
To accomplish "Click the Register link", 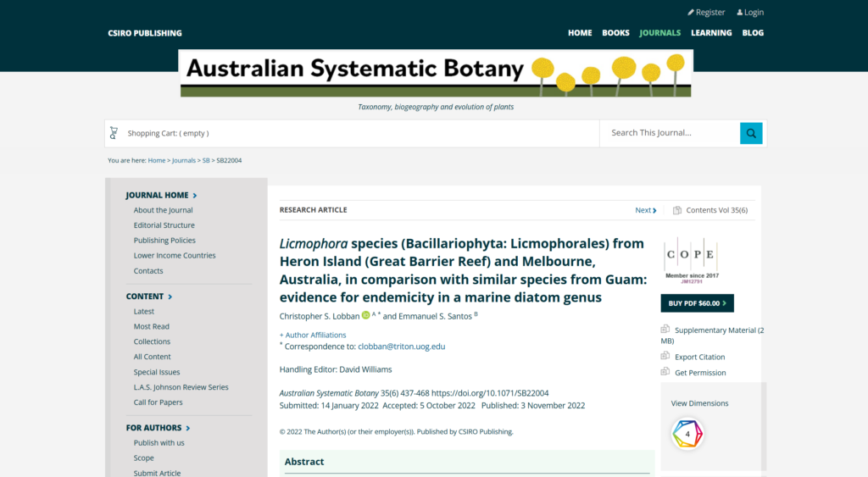I will pos(710,12).
